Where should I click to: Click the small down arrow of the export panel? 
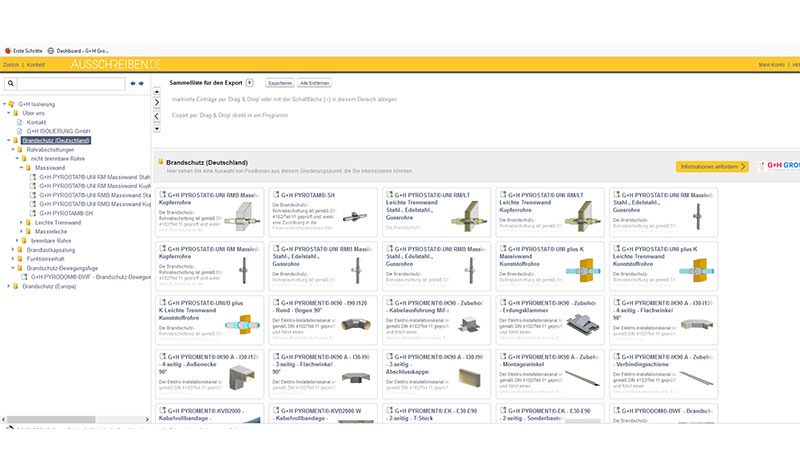coord(157,129)
